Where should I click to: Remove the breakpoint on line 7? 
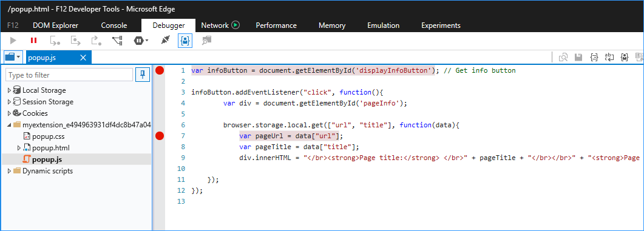(160, 136)
